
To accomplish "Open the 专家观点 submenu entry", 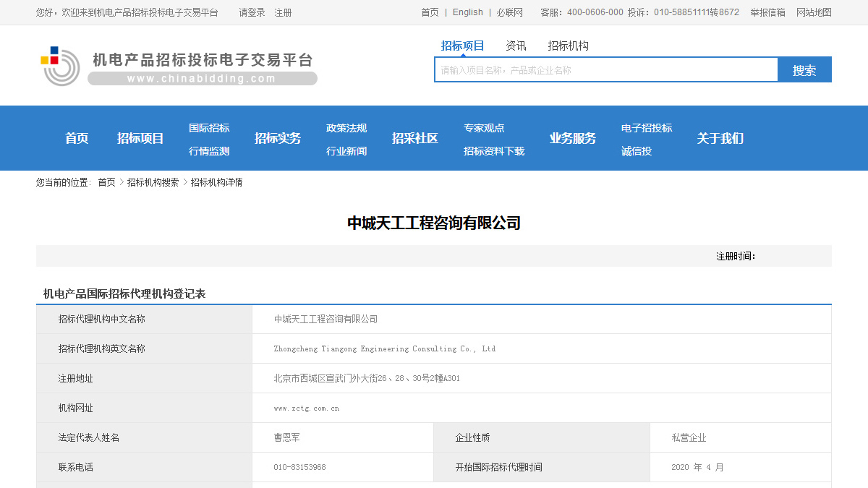I will tap(485, 127).
